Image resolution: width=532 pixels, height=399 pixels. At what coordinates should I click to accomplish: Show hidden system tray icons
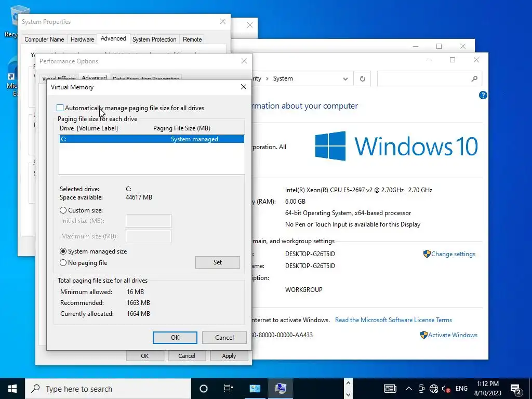[409, 389]
